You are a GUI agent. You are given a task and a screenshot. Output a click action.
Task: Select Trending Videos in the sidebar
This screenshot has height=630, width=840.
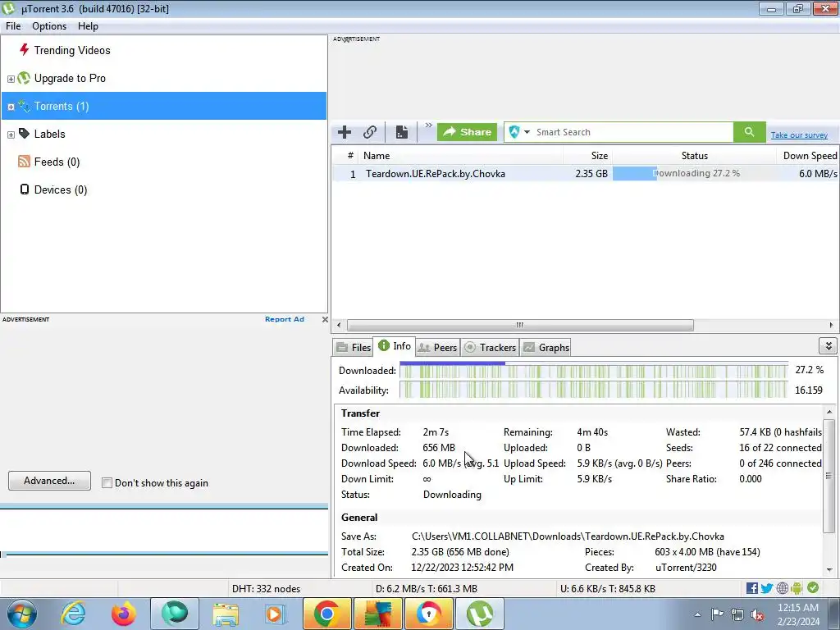pos(72,50)
